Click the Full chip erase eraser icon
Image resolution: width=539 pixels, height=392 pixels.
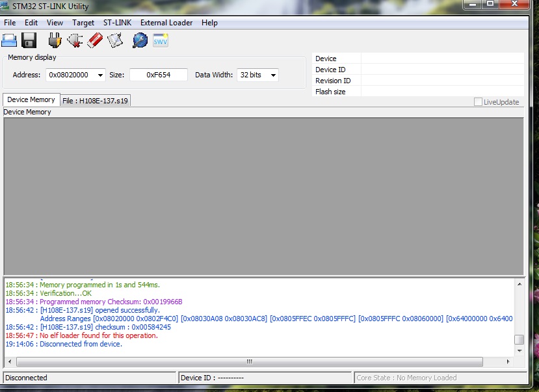tap(95, 41)
